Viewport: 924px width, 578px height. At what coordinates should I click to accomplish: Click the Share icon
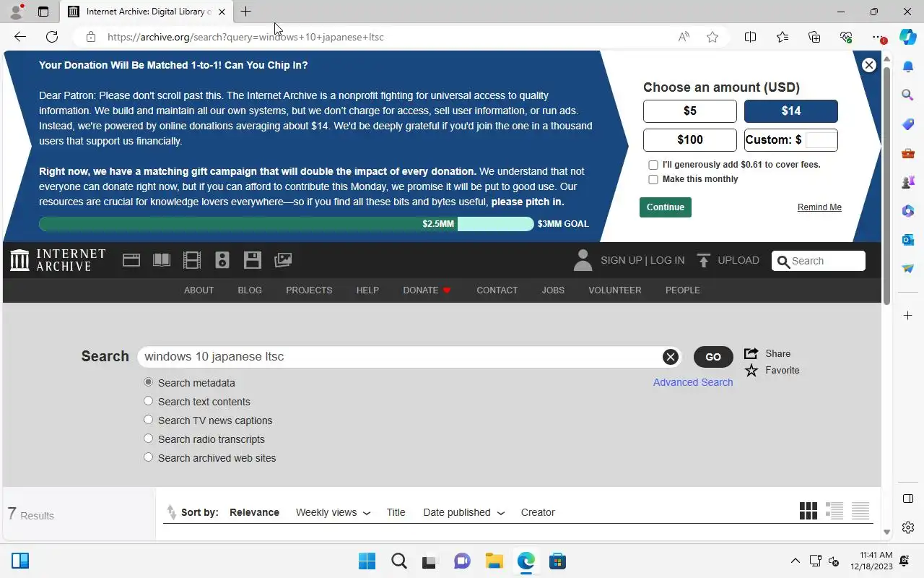pyautogui.click(x=751, y=353)
